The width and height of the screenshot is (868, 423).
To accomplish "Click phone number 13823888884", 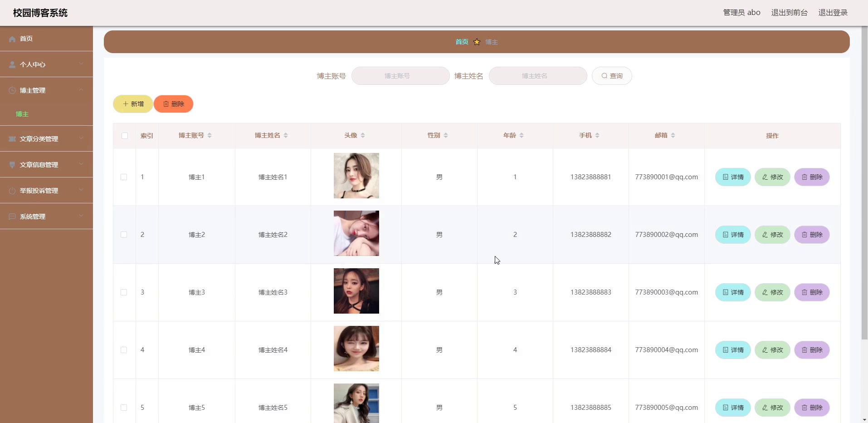I will [x=591, y=350].
